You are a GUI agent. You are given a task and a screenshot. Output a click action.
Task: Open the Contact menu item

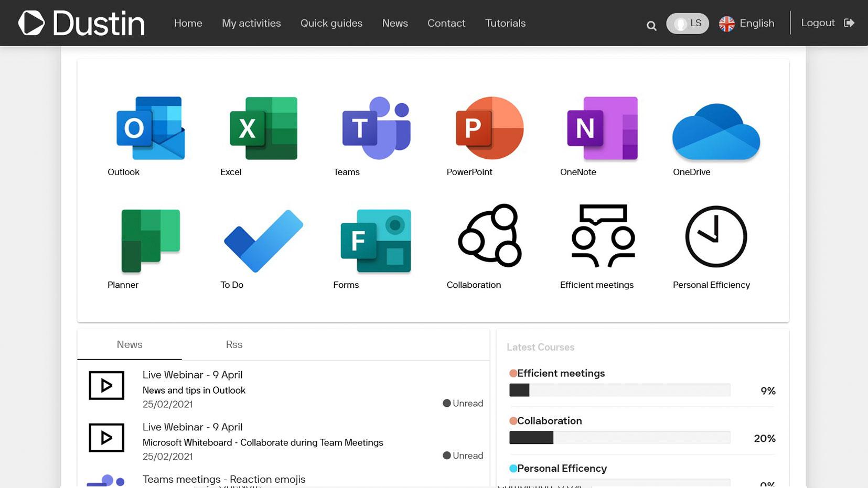coord(446,23)
